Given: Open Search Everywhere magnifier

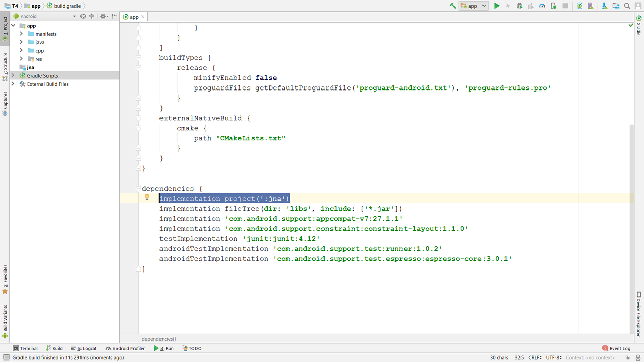Looking at the screenshot, I should tap(626, 6).
